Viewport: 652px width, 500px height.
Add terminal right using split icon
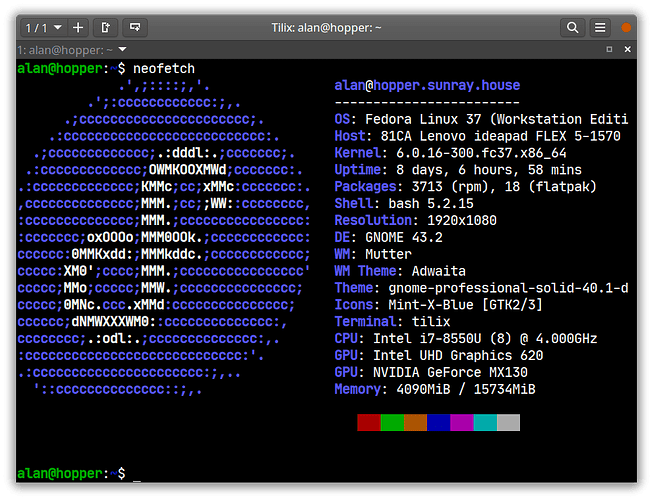107,27
